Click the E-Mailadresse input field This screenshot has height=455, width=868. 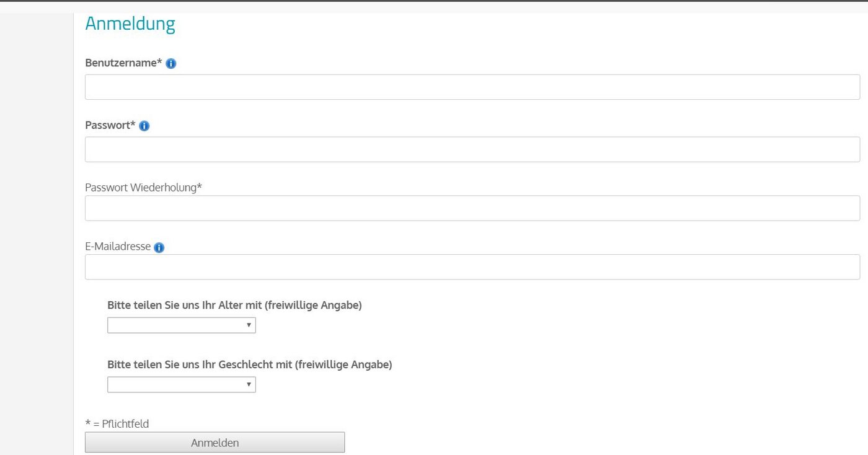(472, 267)
